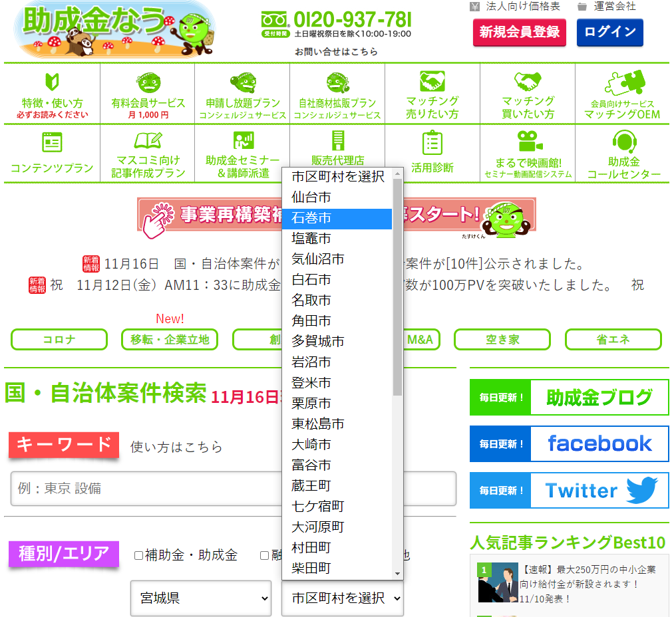The height and width of the screenshot is (617, 672).
Task: Select the コロナ category tag
Action: point(59,339)
